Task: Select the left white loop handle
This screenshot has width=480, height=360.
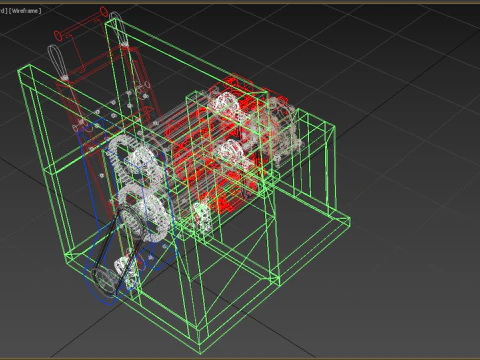Action: pos(57,62)
